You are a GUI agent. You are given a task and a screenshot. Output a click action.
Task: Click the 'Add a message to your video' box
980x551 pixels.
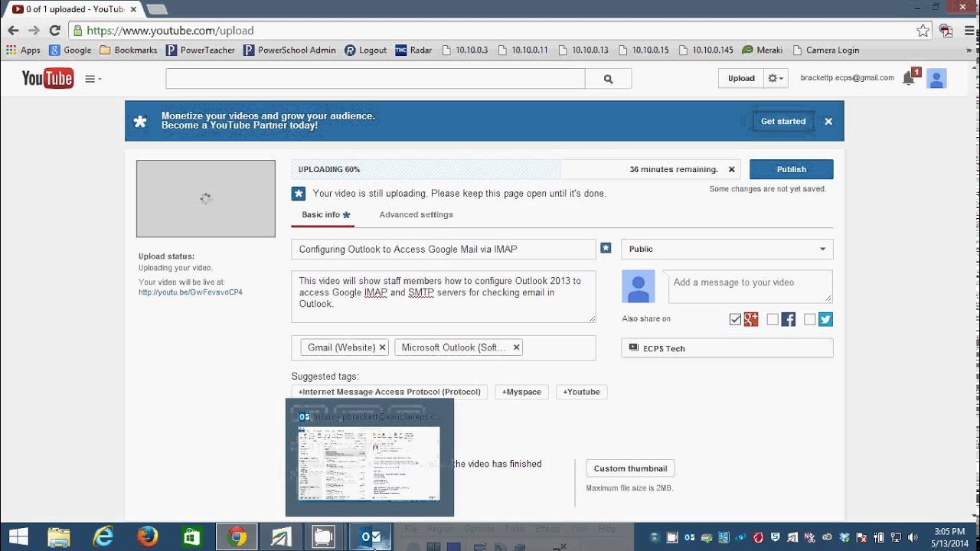[x=750, y=286]
